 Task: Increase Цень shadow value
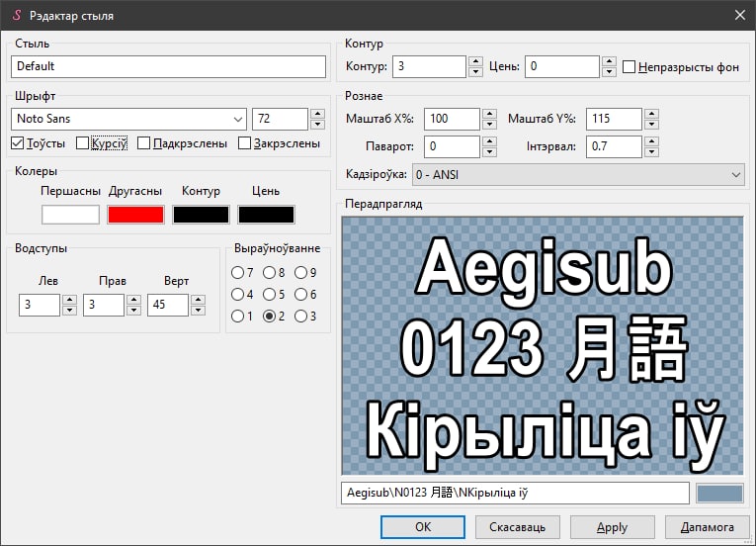609,61
